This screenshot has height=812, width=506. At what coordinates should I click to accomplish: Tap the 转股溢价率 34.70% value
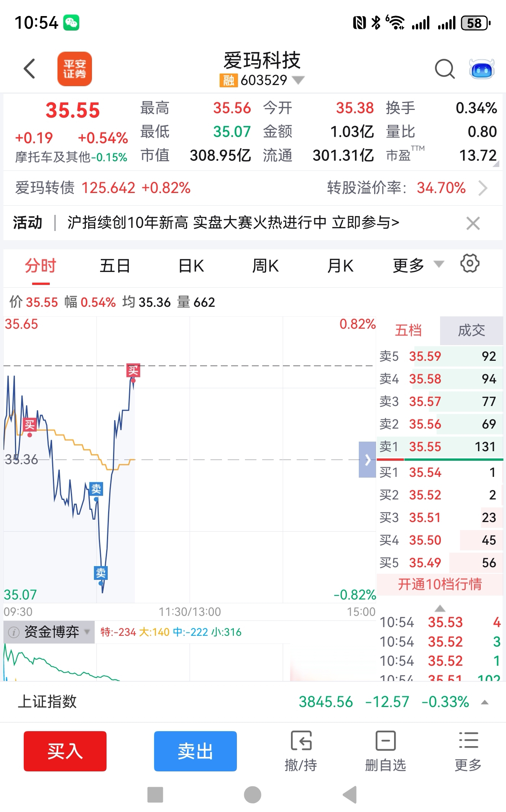441,188
